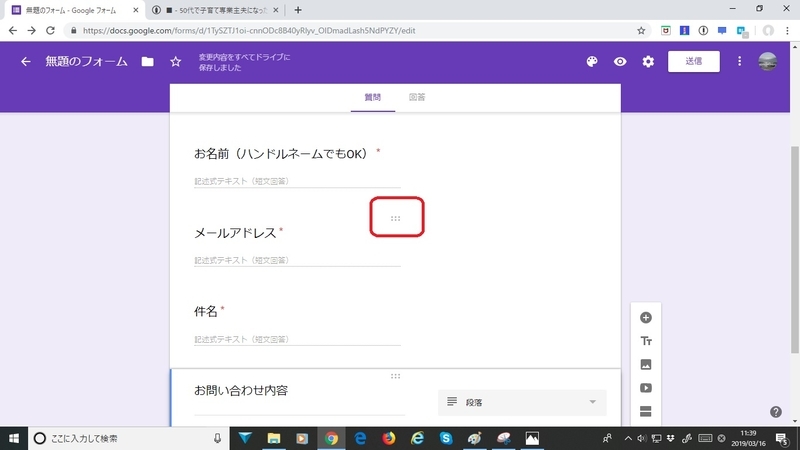The height and width of the screenshot is (450, 800).
Task: Click the taskbar search box
Action: pos(128,438)
